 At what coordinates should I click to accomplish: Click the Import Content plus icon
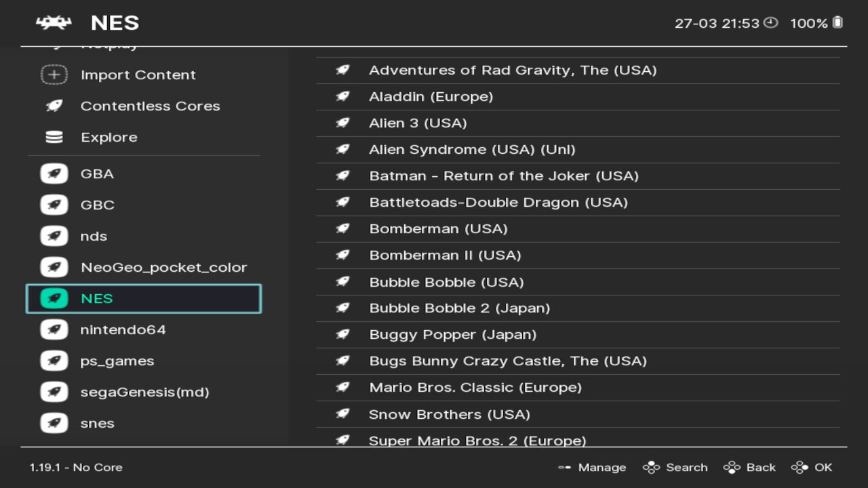[x=54, y=75]
